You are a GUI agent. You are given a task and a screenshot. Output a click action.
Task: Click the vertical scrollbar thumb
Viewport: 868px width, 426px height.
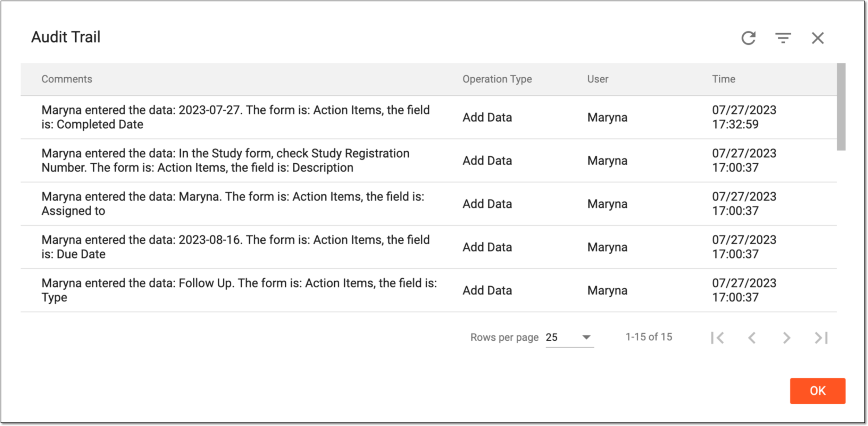841,107
